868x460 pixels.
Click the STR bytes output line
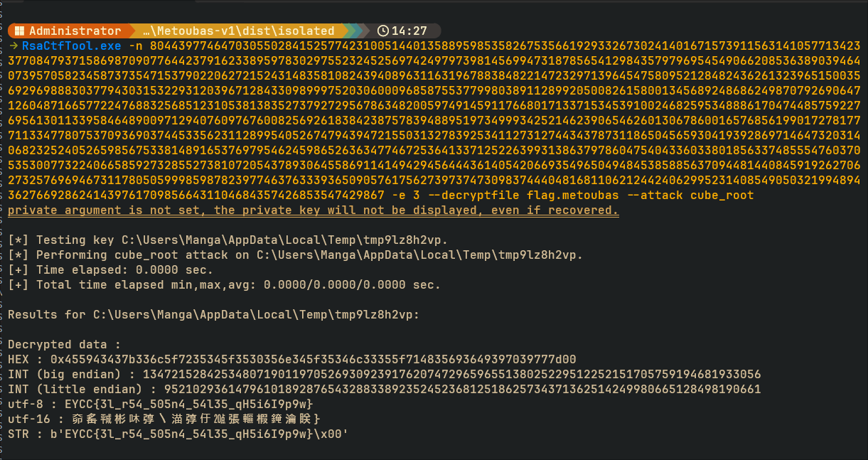(178, 434)
